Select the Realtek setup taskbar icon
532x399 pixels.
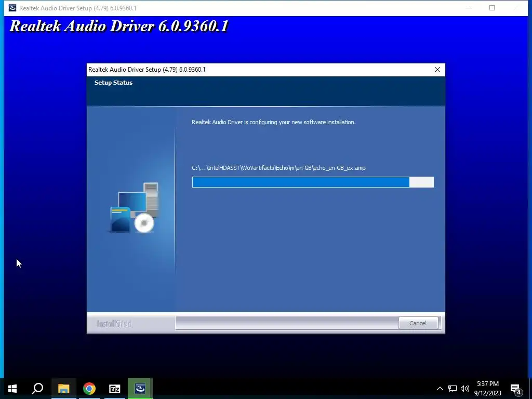(140, 389)
